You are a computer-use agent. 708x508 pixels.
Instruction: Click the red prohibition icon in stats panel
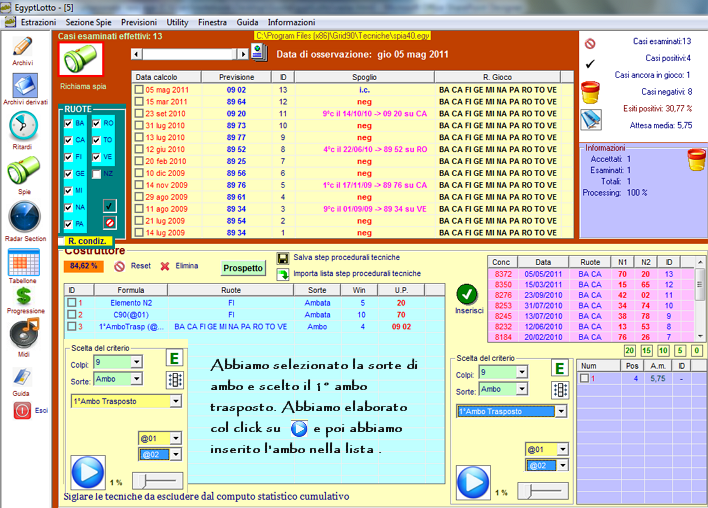(x=590, y=44)
